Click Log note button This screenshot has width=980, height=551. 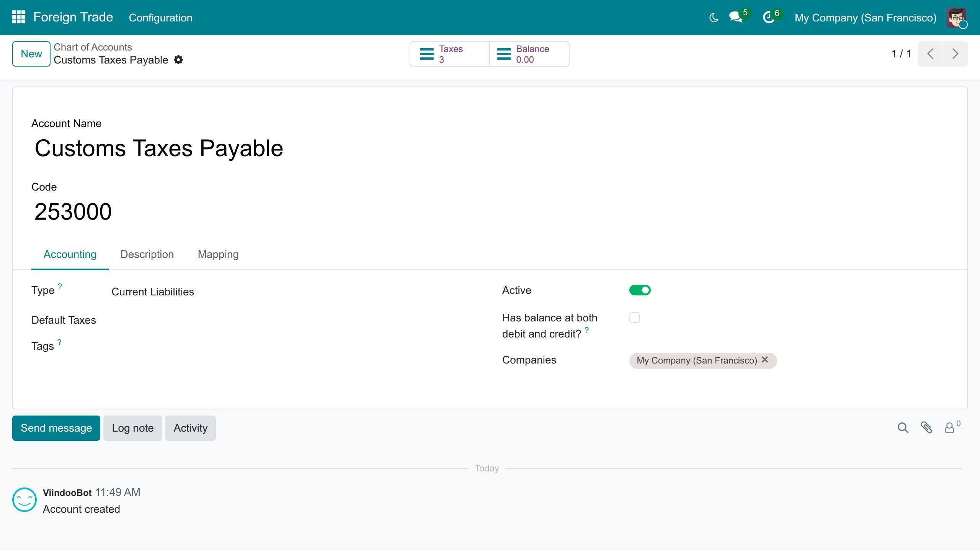point(133,428)
